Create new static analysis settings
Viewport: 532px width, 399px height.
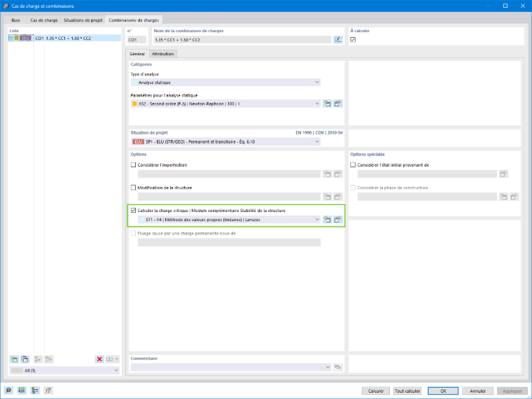coord(327,104)
